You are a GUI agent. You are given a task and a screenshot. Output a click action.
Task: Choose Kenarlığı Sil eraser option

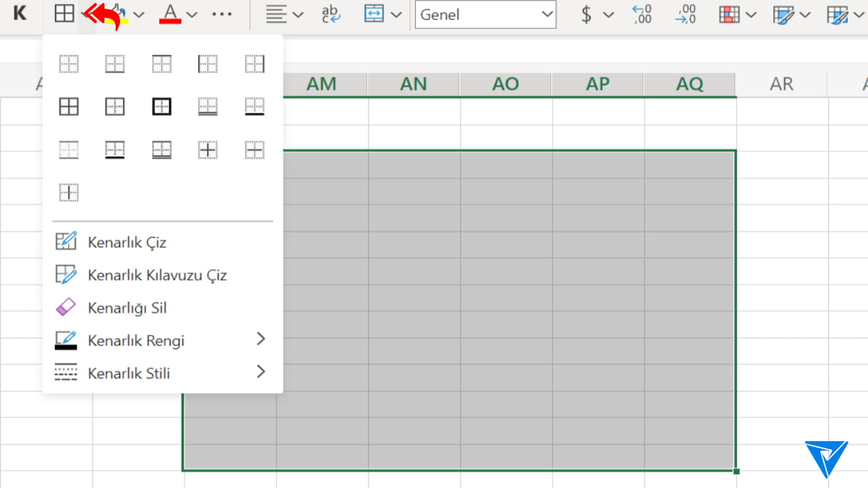pos(127,308)
